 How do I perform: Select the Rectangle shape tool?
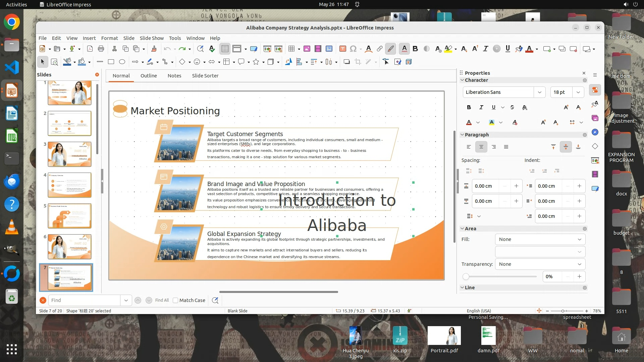tap(111, 62)
